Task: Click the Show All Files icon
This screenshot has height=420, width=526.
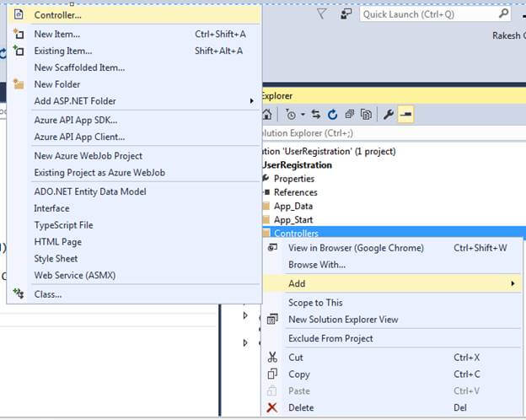Action: [x=367, y=115]
